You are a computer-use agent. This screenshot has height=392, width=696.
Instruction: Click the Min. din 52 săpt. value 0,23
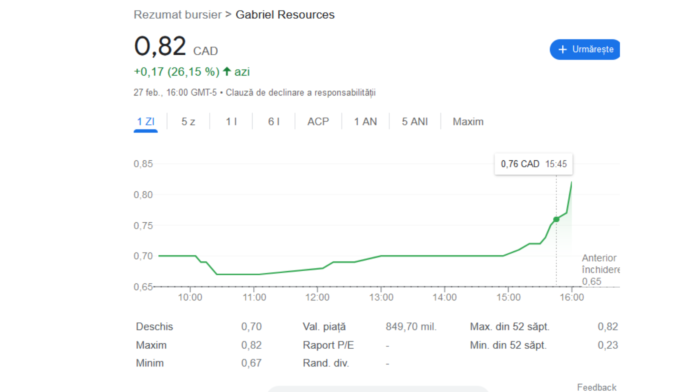pyautogui.click(x=608, y=345)
